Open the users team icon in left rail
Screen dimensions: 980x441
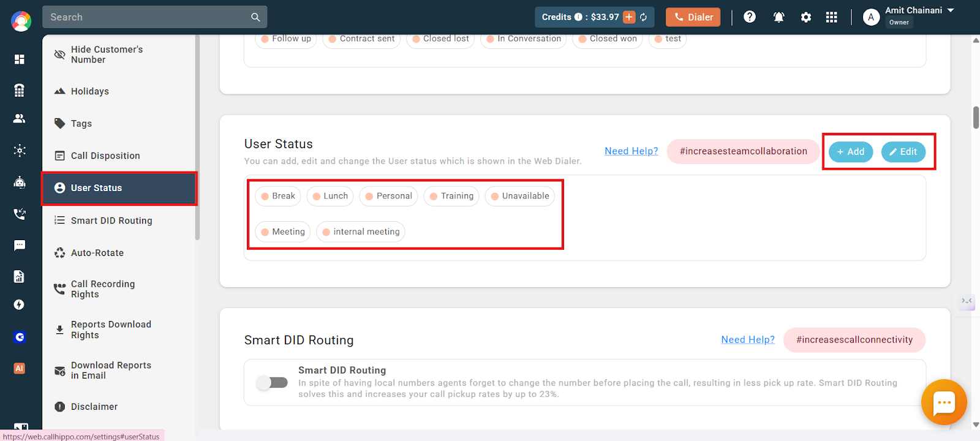[20, 119]
